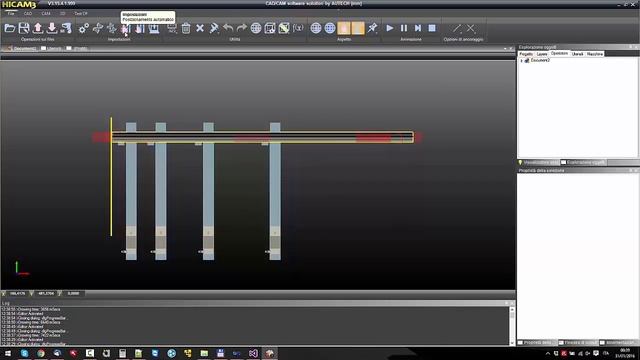640x360 pixels.
Task: Switch to the Progetto tab
Action: pos(526,54)
